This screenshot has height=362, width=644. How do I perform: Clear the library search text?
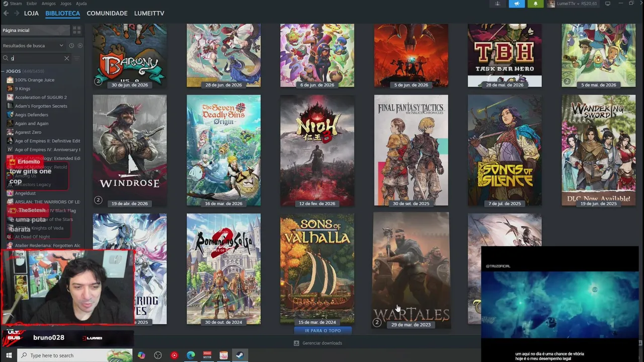coord(66,58)
